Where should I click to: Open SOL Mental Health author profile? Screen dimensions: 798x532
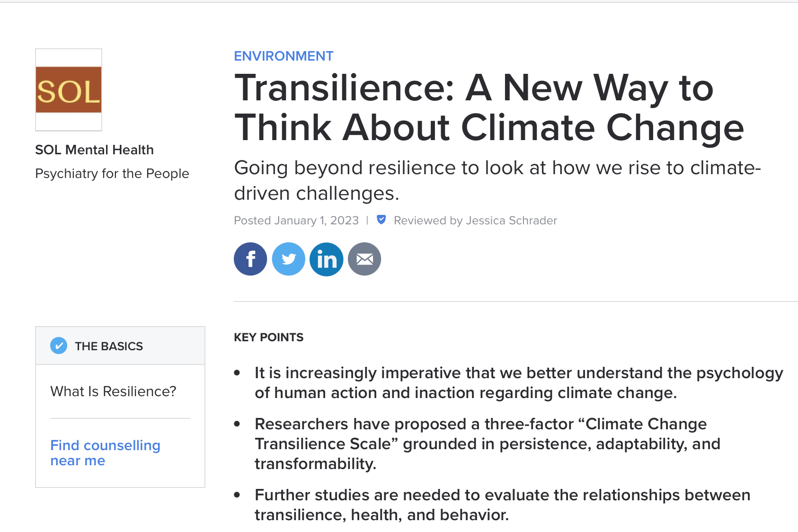(x=94, y=150)
